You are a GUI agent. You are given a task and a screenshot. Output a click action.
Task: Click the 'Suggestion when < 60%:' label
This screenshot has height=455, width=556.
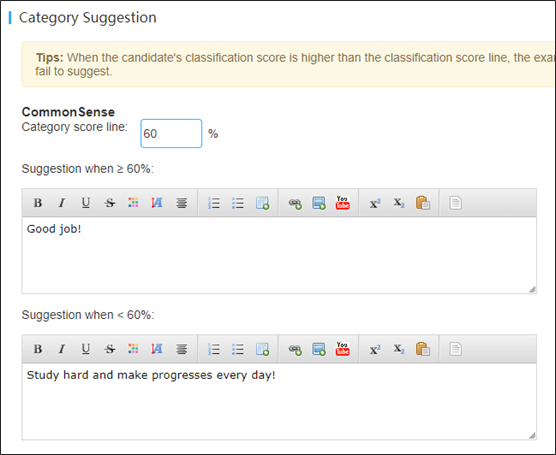[x=88, y=315]
